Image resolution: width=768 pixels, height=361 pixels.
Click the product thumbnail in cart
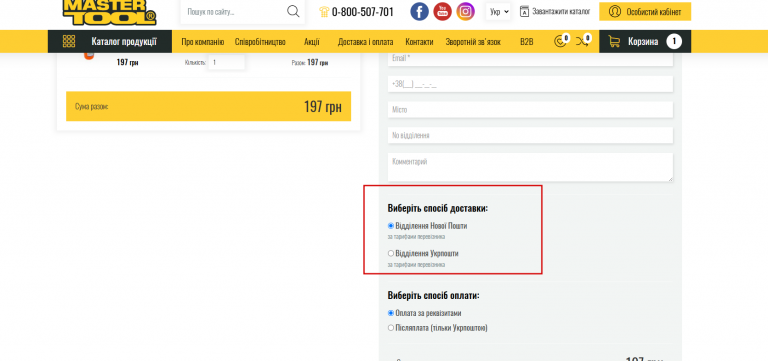pyautogui.click(x=89, y=55)
